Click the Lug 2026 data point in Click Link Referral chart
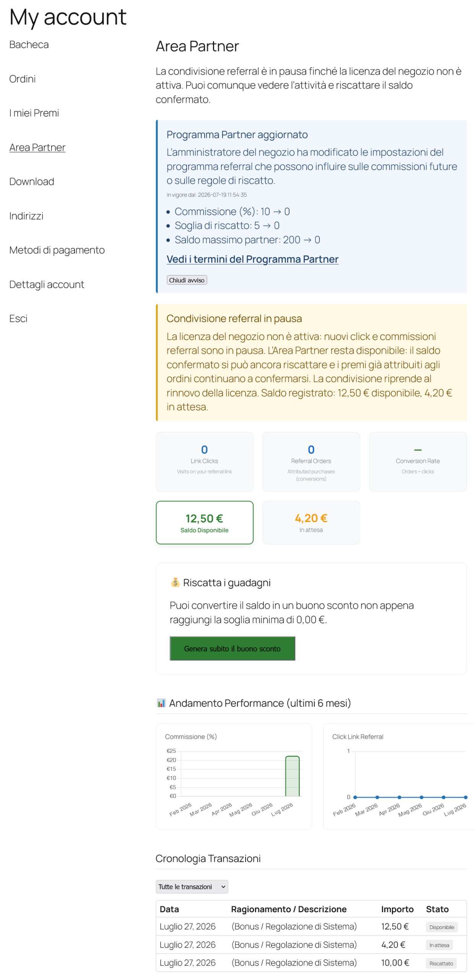This screenshot has width=475, height=980. pos(465,797)
